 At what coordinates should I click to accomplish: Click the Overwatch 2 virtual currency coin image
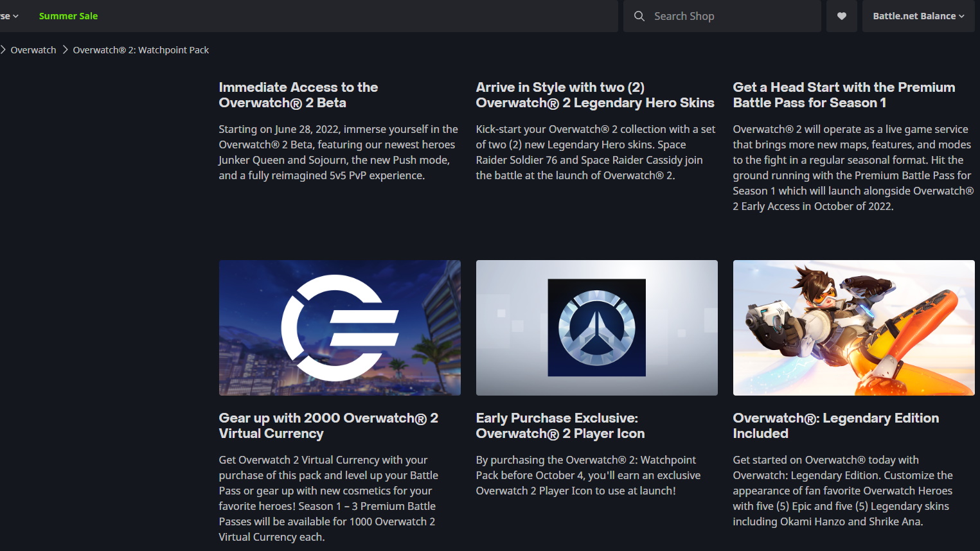tap(339, 328)
